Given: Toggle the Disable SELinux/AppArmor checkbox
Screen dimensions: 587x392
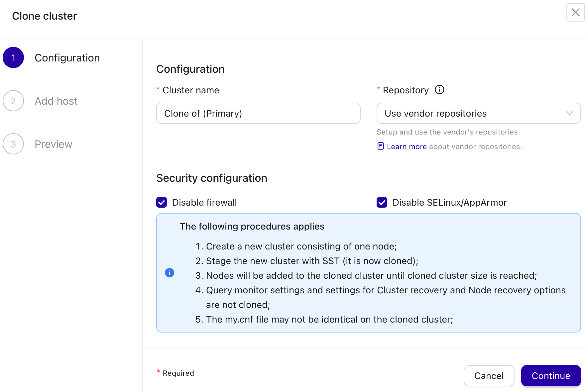Looking at the screenshot, I should pos(382,202).
